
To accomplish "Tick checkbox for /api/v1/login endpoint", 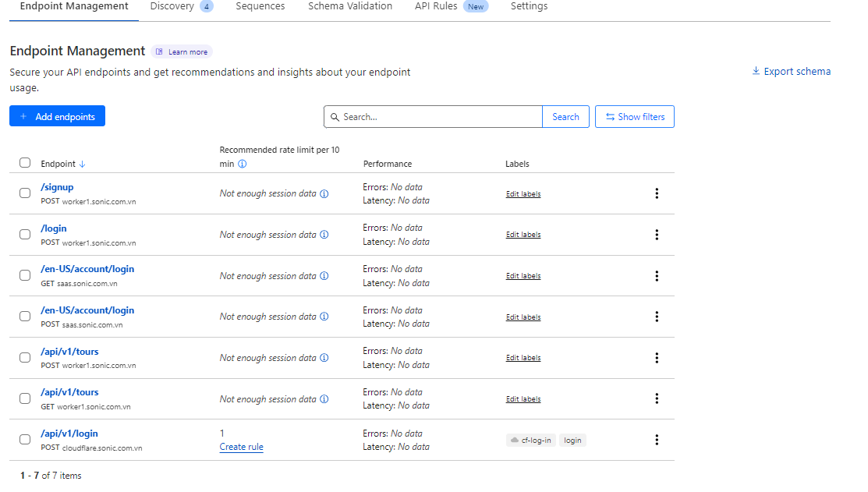I will tap(25, 440).
